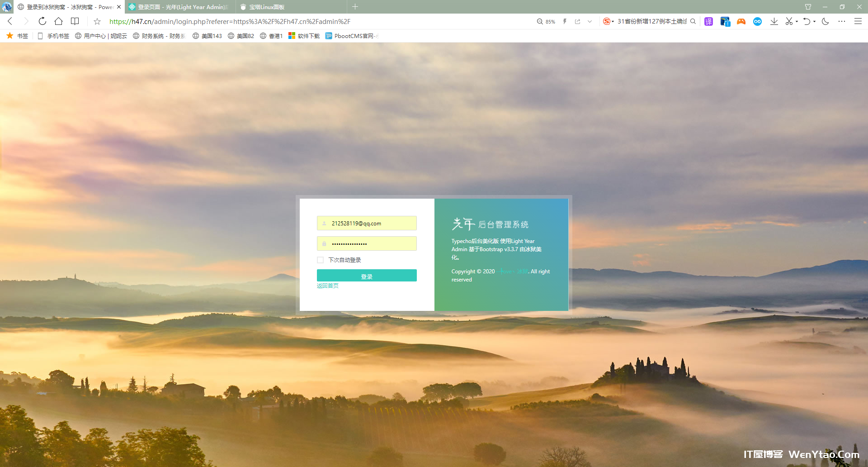Click the browser profile avatar icon
Viewport: 868px width, 467px height.
pyautogui.click(x=7, y=7)
